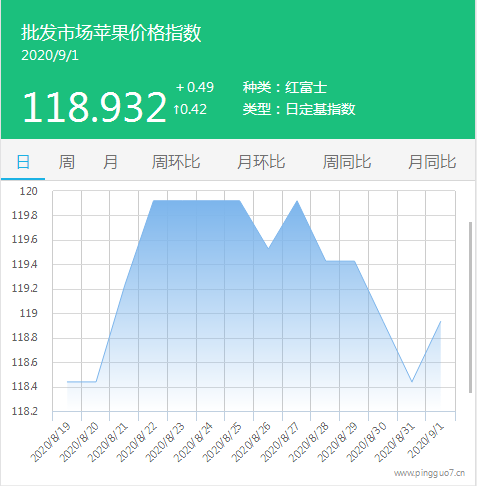The height and width of the screenshot is (486, 477).
Task: Switch to the 周 weekly tab
Action: (67, 162)
